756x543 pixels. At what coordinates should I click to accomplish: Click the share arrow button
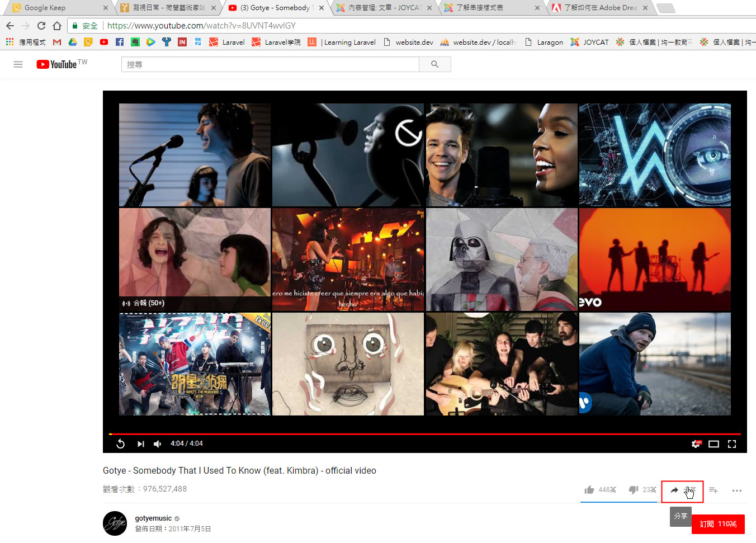click(x=682, y=491)
